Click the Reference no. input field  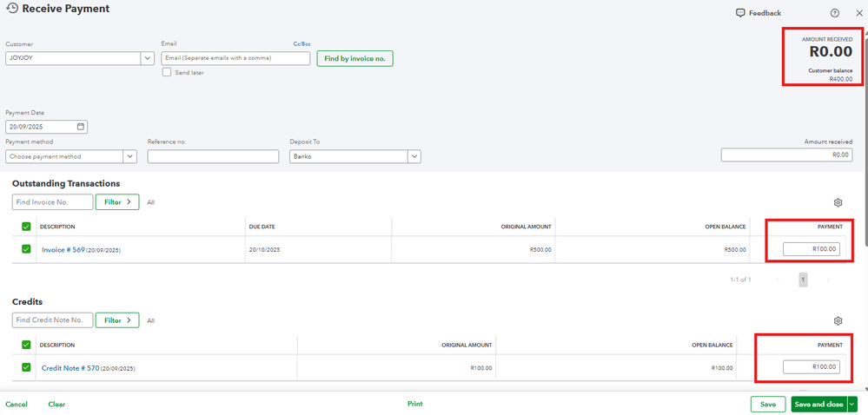pyautogui.click(x=213, y=156)
